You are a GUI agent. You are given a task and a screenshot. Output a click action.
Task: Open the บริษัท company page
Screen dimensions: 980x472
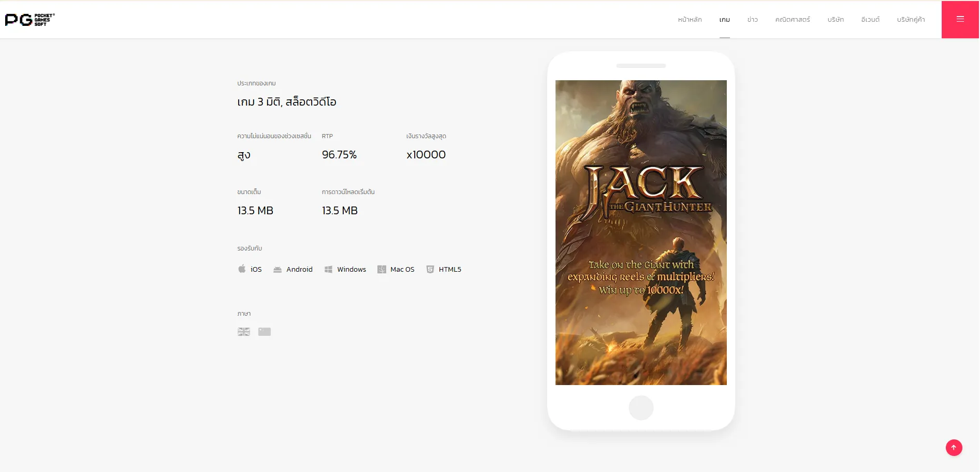(835, 19)
